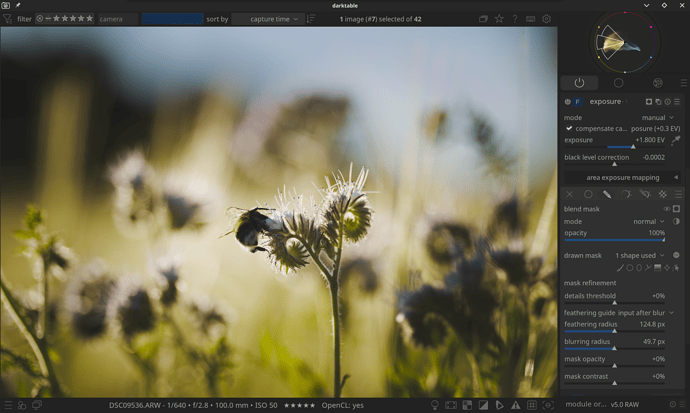Viewport: 690px width, 413px height.
Task: Turn off blending with the X icon
Action: point(570,194)
